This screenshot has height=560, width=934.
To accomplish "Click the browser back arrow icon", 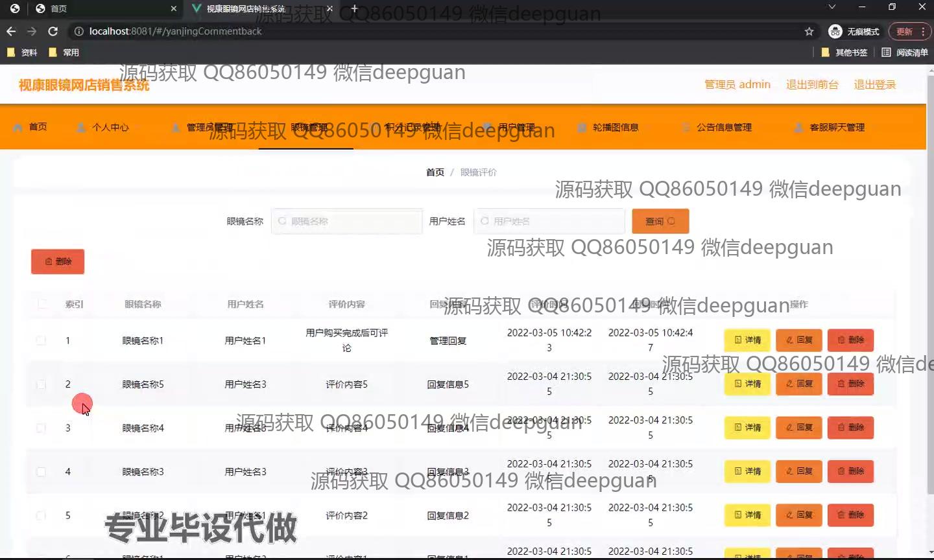I will tap(11, 31).
